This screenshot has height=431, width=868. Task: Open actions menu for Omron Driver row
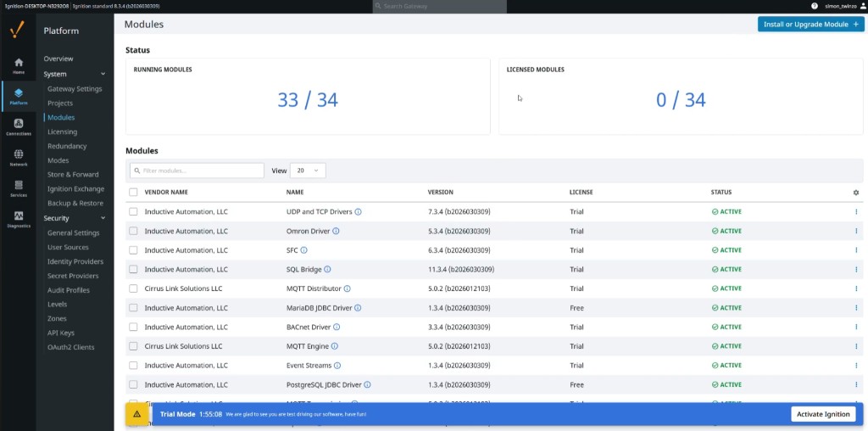[856, 231]
